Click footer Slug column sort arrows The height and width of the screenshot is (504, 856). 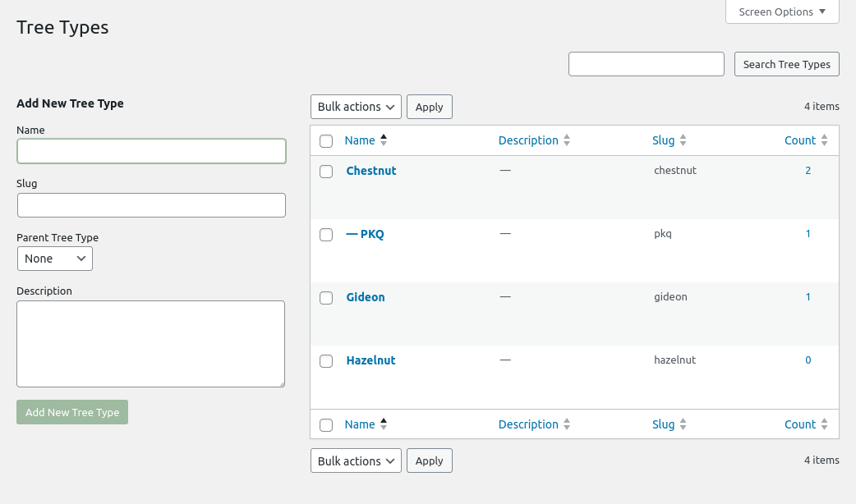pyautogui.click(x=683, y=425)
